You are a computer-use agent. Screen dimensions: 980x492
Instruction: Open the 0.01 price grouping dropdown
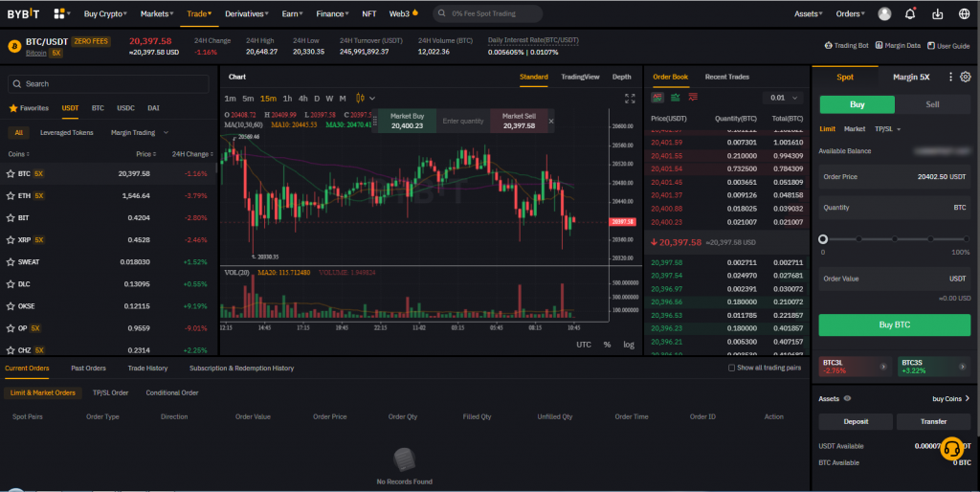(783, 98)
